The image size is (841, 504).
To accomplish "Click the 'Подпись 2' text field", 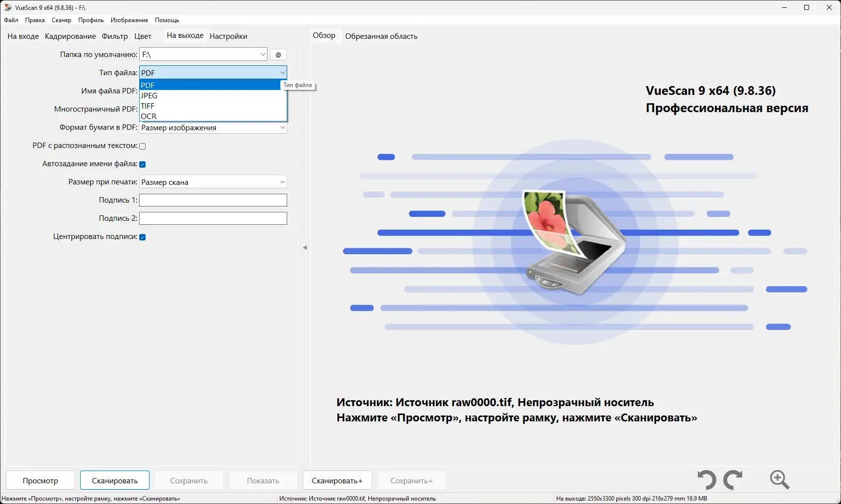I will 213,218.
